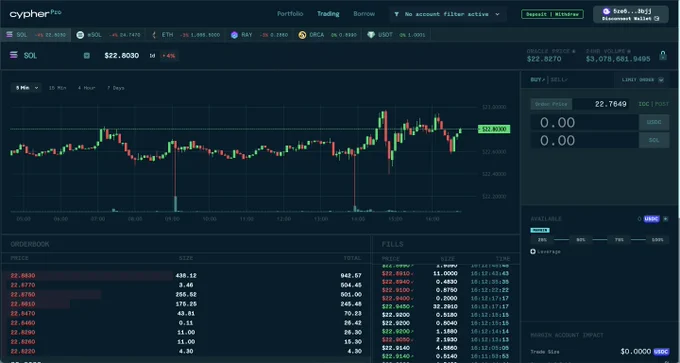Switch to BUY side
This screenshot has width=680, height=363.
pos(538,80)
